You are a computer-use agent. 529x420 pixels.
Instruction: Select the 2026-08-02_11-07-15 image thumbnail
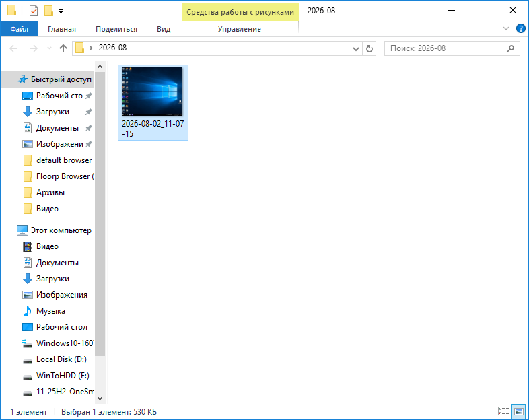[x=152, y=92]
